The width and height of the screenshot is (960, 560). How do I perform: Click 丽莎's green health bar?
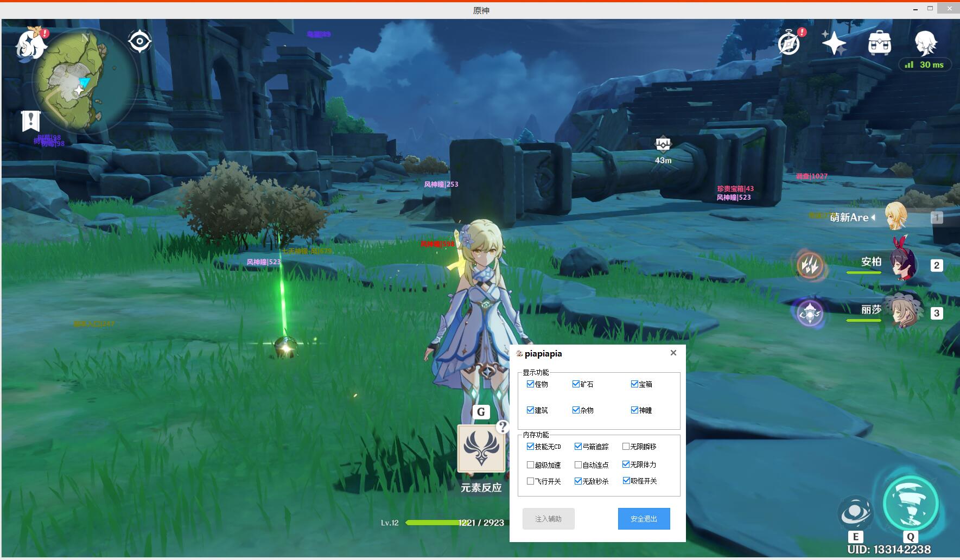[x=863, y=321]
